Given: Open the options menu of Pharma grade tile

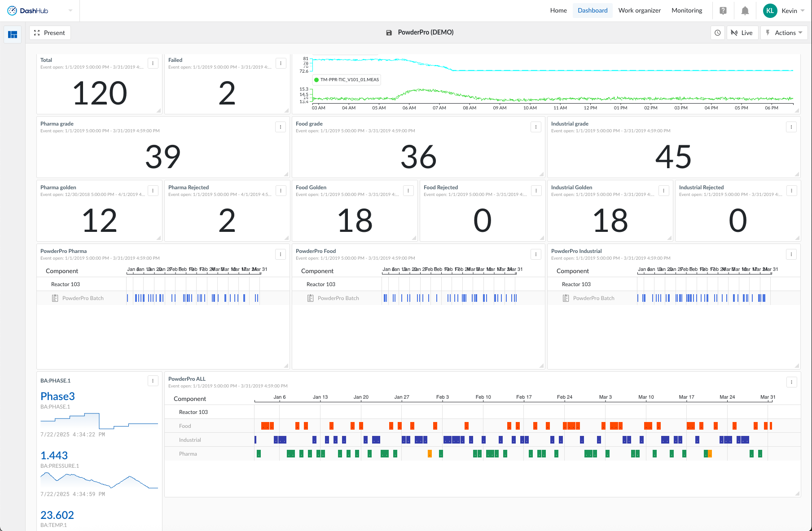Looking at the screenshot, I should click(281, 127).
